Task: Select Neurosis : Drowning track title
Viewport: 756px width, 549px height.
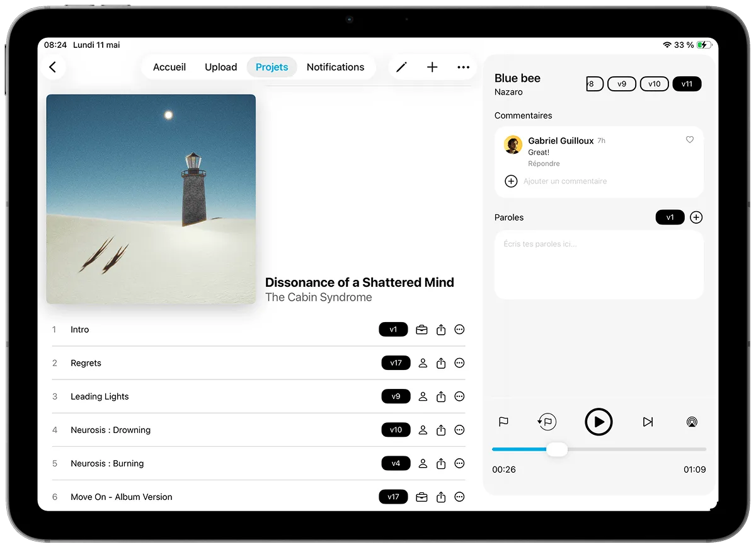Action: [111, 430]
